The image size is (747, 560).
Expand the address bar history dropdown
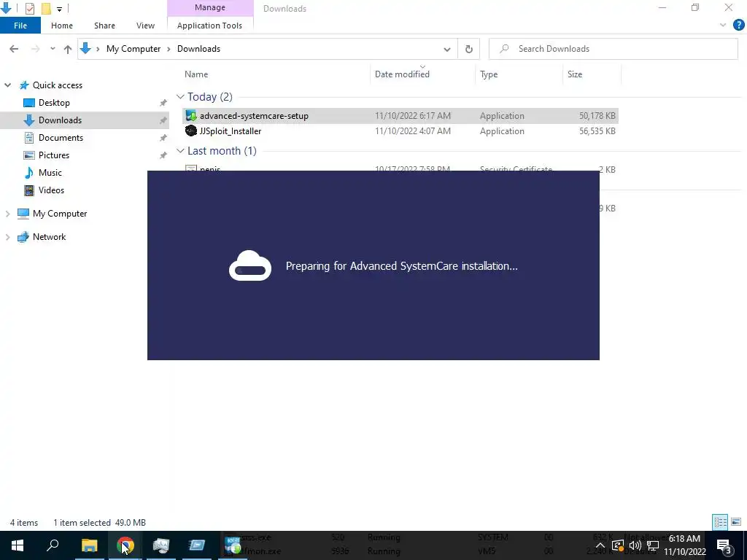pyautogui.click(x=447, y=49)
